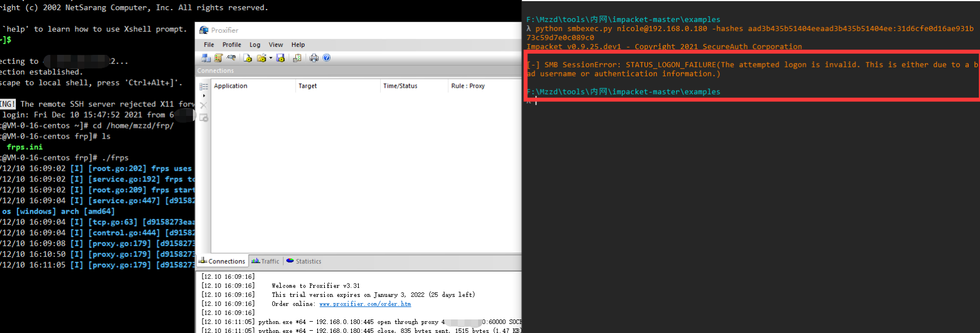Viewport: 980px width, 333px height.
Task: Click the bottom window icon in connections sidebar
Action: (x=204, y=118)
